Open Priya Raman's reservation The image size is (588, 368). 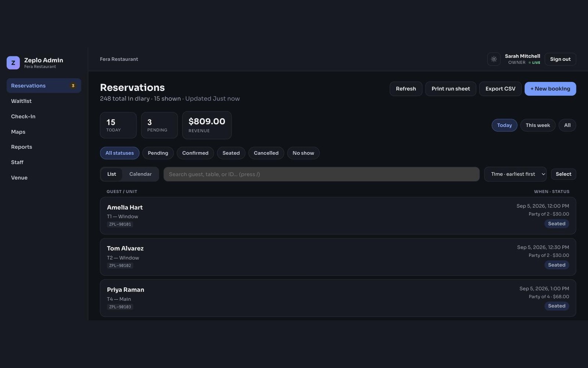(x=338, y=298)
